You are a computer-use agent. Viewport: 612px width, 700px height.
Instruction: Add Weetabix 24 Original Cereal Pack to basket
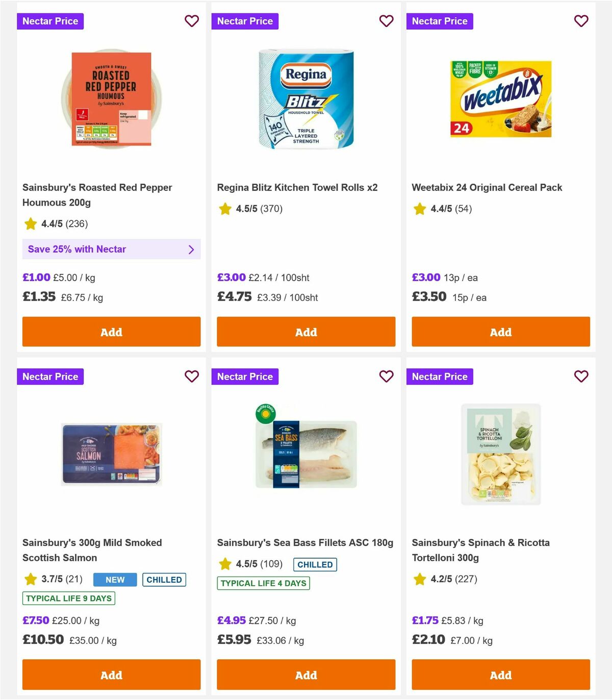pyautogui.click(x=500, y=332)
